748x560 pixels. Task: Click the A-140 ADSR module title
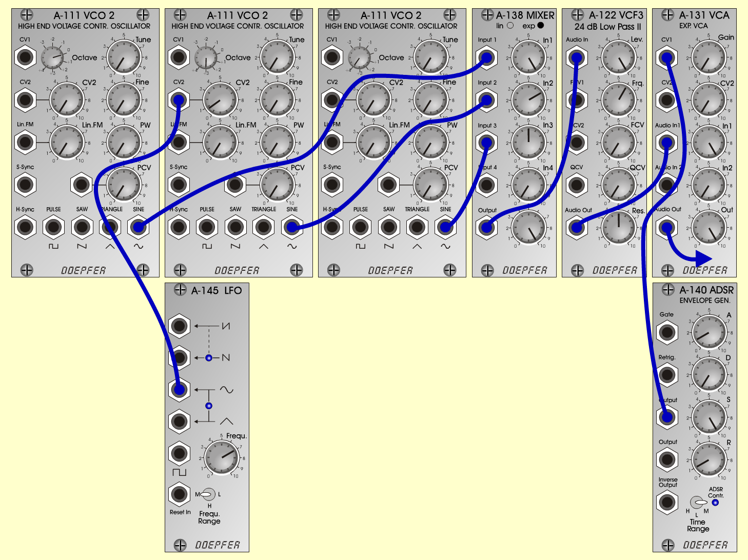coord(706,290)
